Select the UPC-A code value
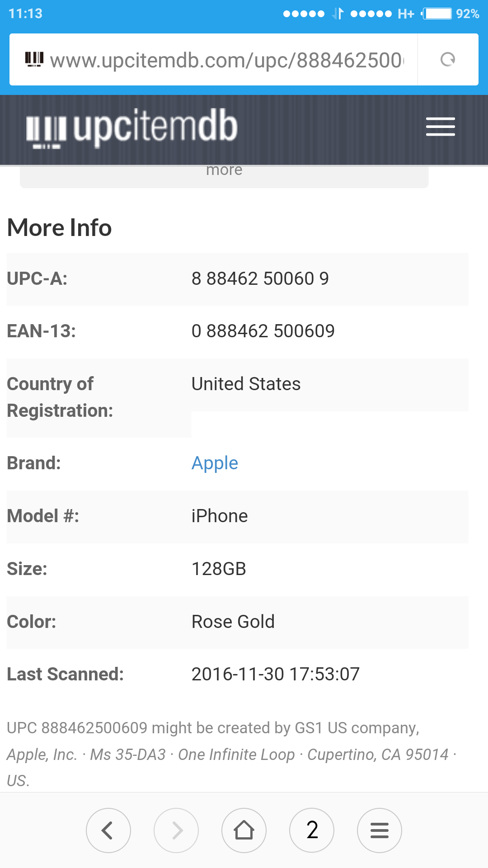Viewport: 488px width, 868px height. (260, 278)
